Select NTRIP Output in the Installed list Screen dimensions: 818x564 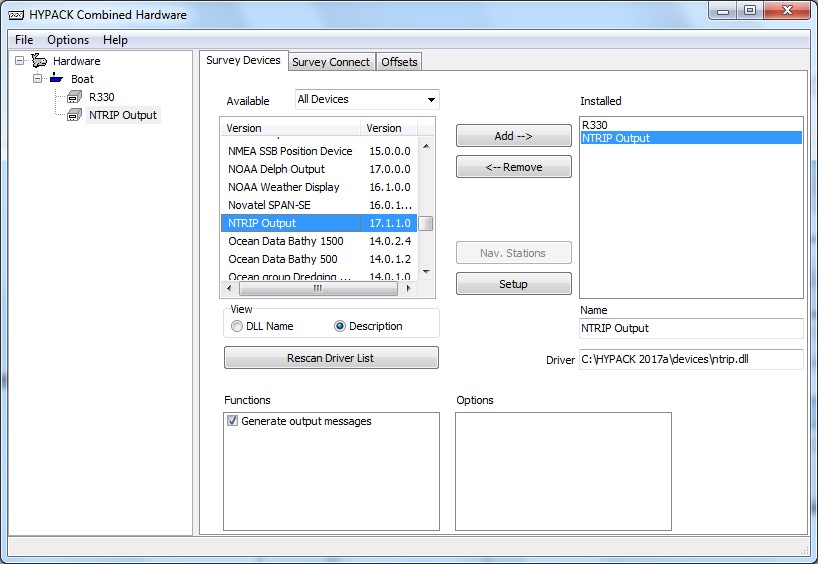691,138
